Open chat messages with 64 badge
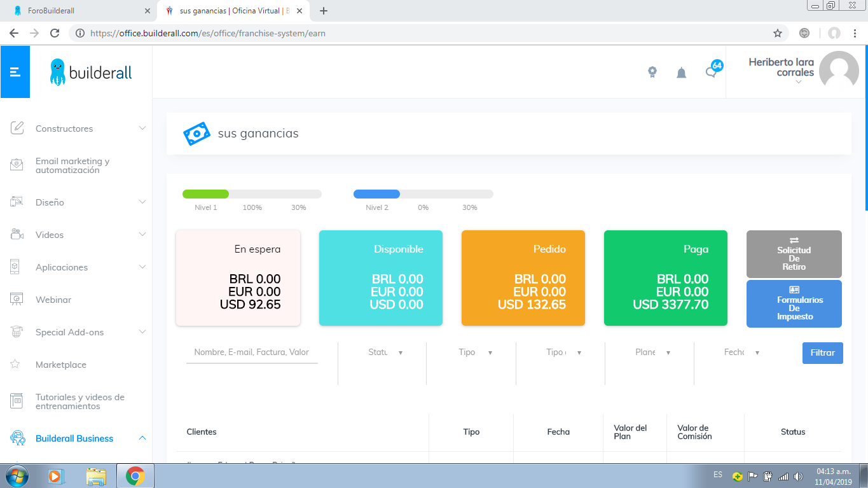Image resolution: width=868 pixels, height=488 pixels. coord(713,71)
